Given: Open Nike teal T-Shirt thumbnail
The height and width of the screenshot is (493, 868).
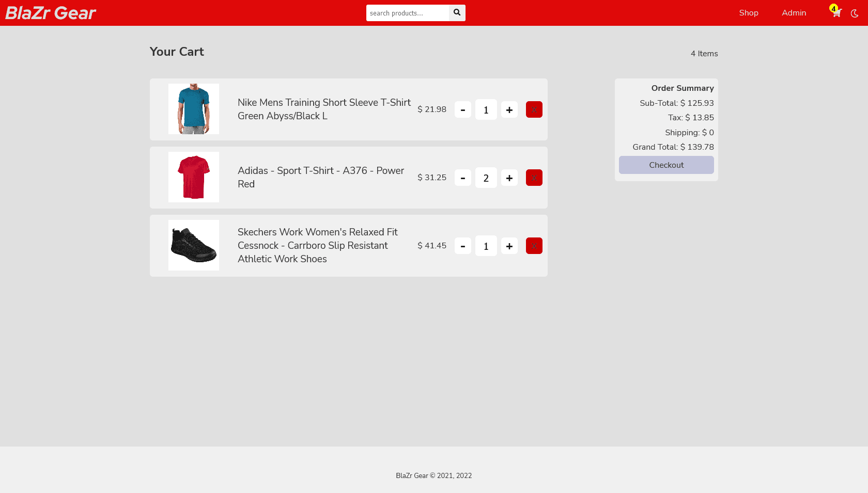Looking at the screenshot, I should (194, 109).
